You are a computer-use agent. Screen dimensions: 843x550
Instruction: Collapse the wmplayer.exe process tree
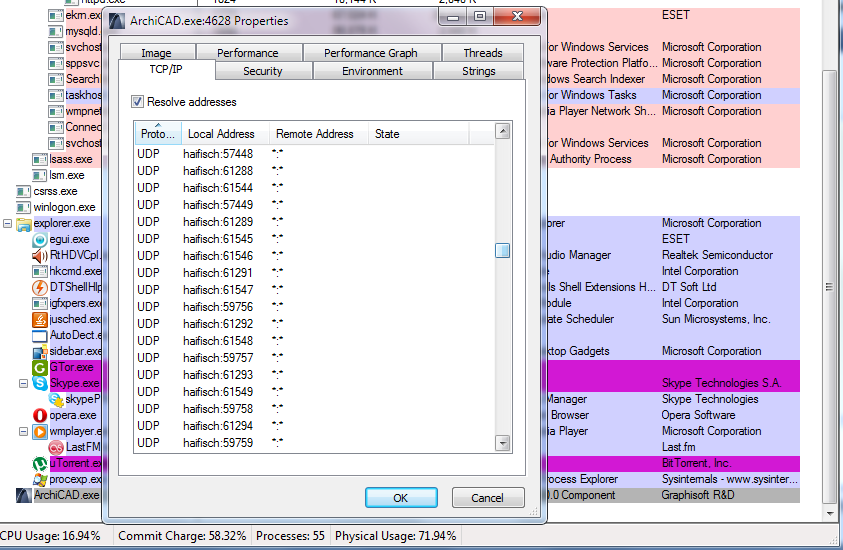click(x=24, y=431)
